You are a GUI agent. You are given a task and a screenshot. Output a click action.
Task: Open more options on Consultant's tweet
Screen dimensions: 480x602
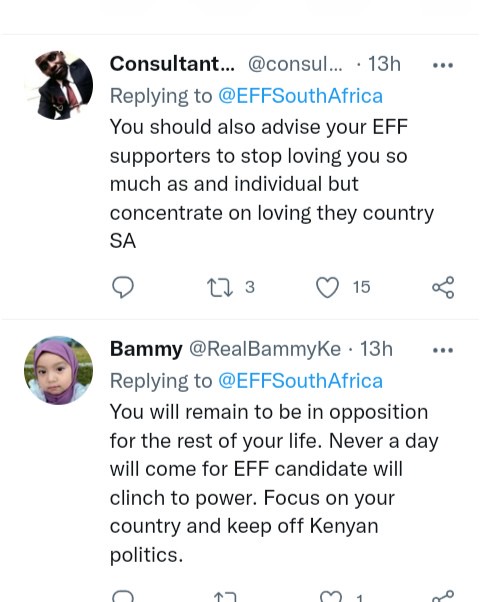click(443, 65)
